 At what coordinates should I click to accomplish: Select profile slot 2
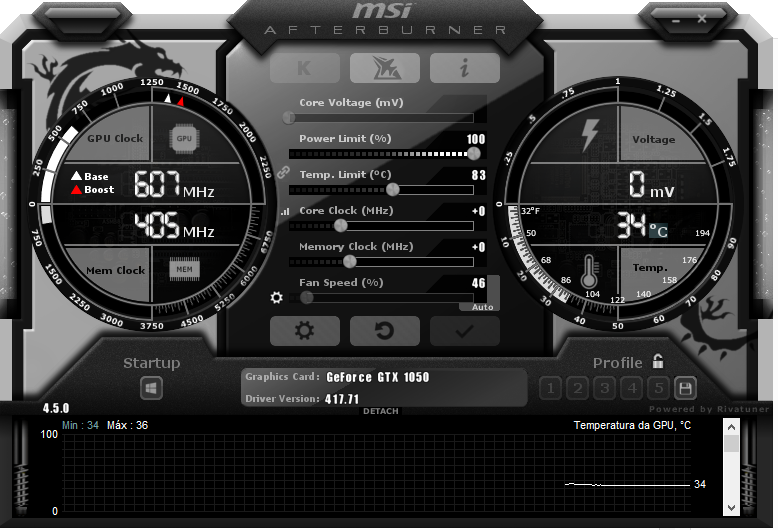coord(578,388)
